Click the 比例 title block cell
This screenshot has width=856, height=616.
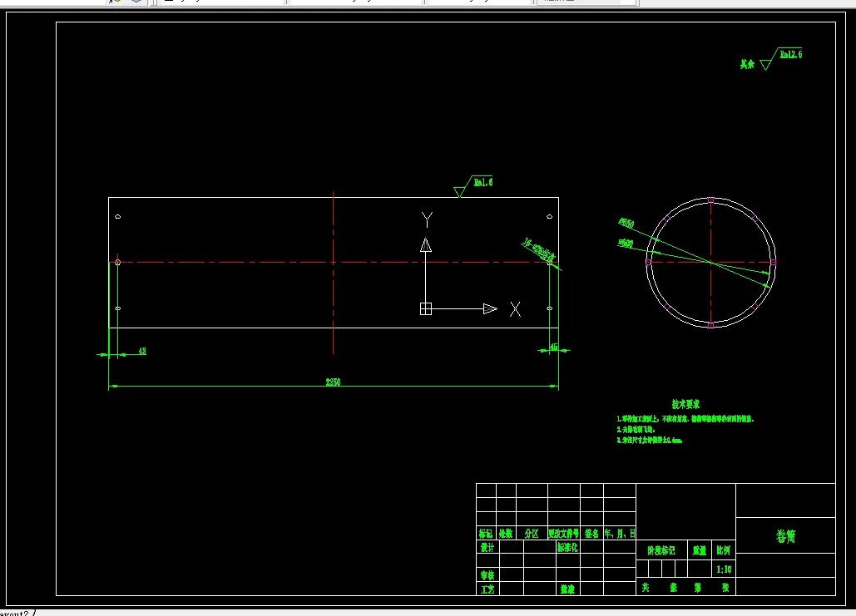[724, 550]
